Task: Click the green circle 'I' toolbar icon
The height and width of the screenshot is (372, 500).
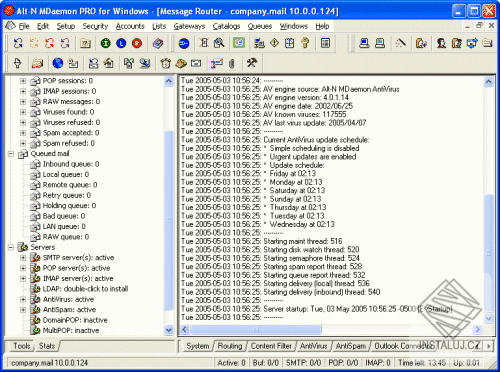Action: (106, 43)
